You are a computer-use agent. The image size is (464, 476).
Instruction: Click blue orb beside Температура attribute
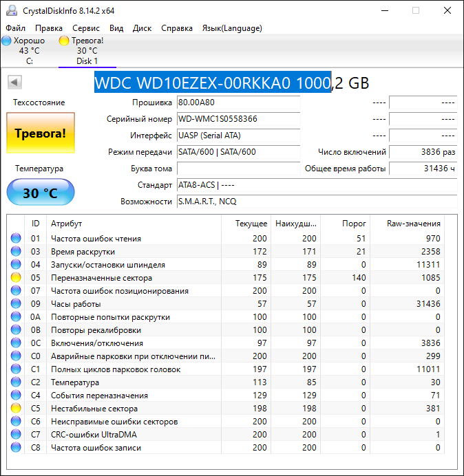pyautogui.click(x=16, y=382)
